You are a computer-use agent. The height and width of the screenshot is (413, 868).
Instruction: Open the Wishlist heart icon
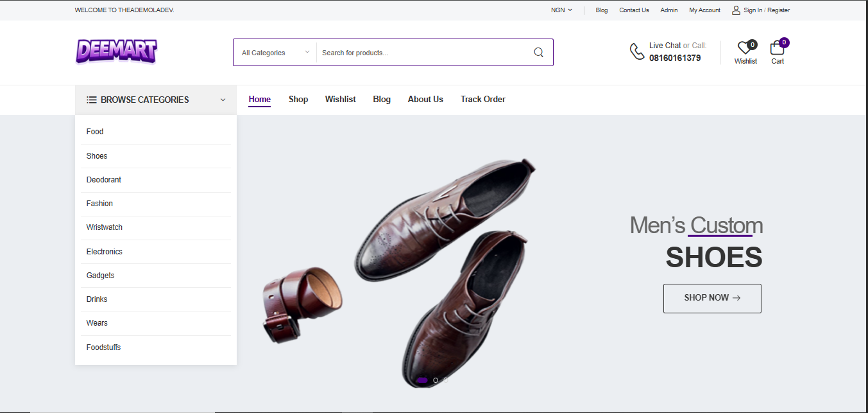745,48
